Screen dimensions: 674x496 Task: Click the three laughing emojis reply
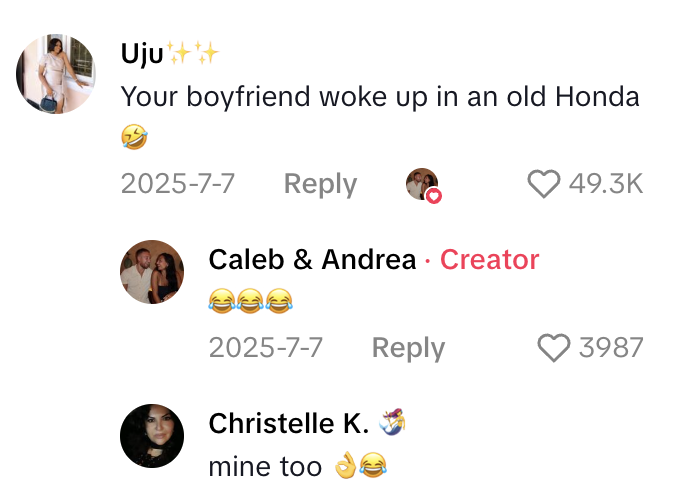point(250,300)
